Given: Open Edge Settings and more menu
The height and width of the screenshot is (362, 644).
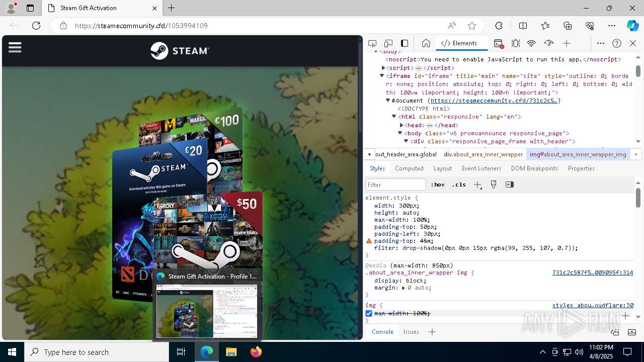Looking at the screenshot, I should [x=612, y=26].
